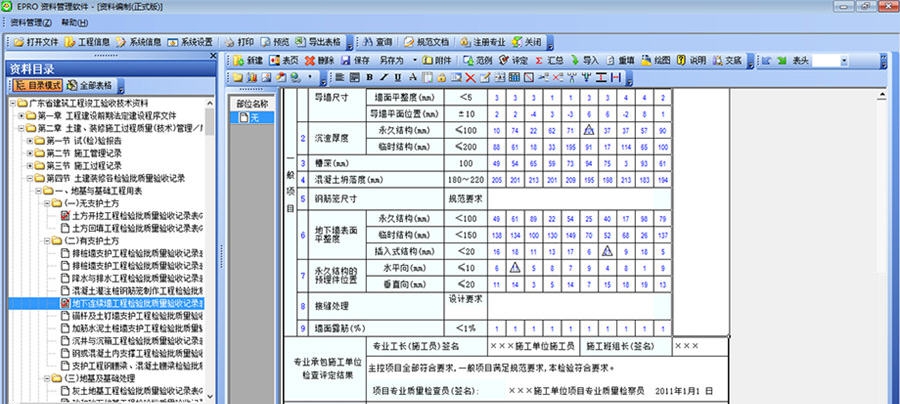This screenshot has height=404, width=900.
Task: Open 系统信息 (System Info)
Action: [138, 42]
